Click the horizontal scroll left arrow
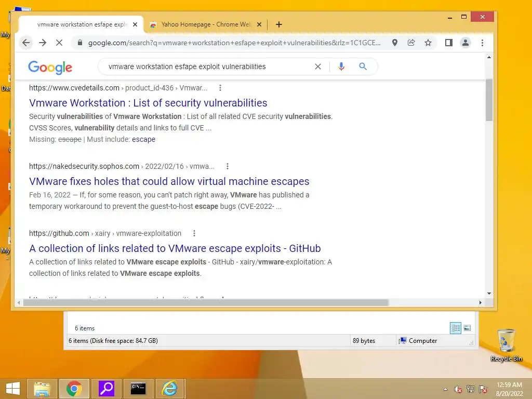The image size is (532, 399). click(x=19, y=302)
